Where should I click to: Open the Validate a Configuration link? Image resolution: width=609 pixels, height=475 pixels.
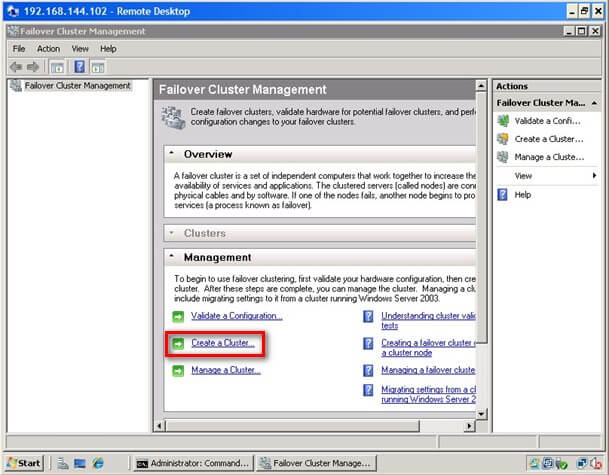237,316
